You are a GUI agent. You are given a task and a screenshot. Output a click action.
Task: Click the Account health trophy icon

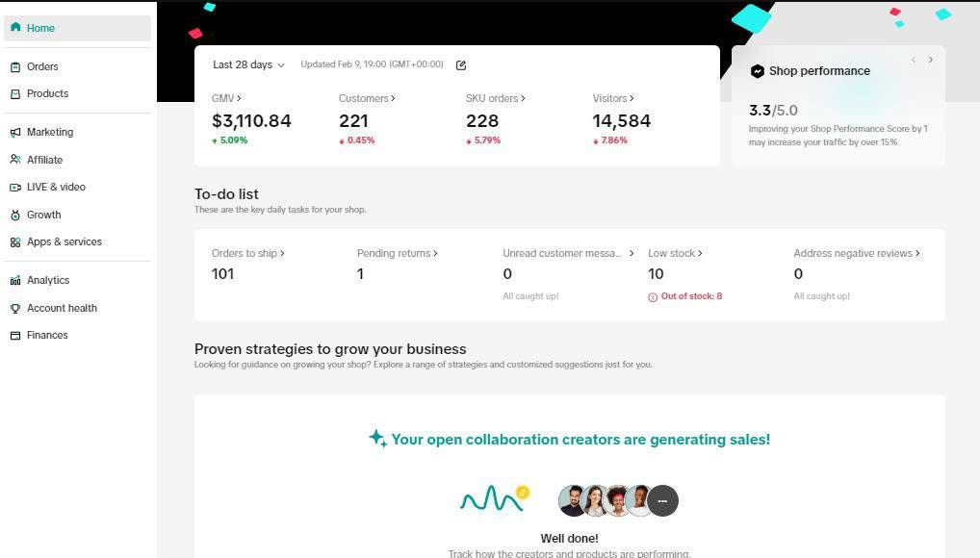coord(15,308)
